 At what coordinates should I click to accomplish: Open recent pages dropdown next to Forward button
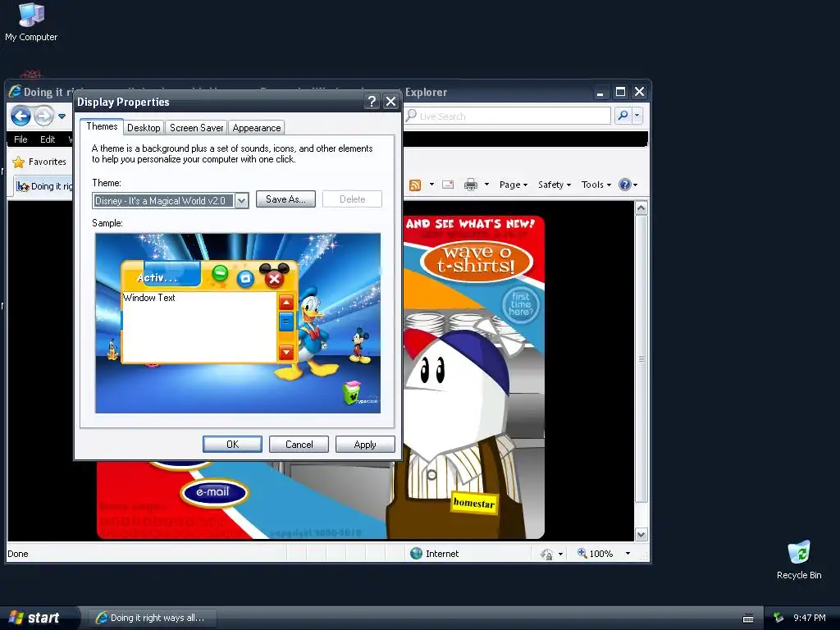click(62, 116)
